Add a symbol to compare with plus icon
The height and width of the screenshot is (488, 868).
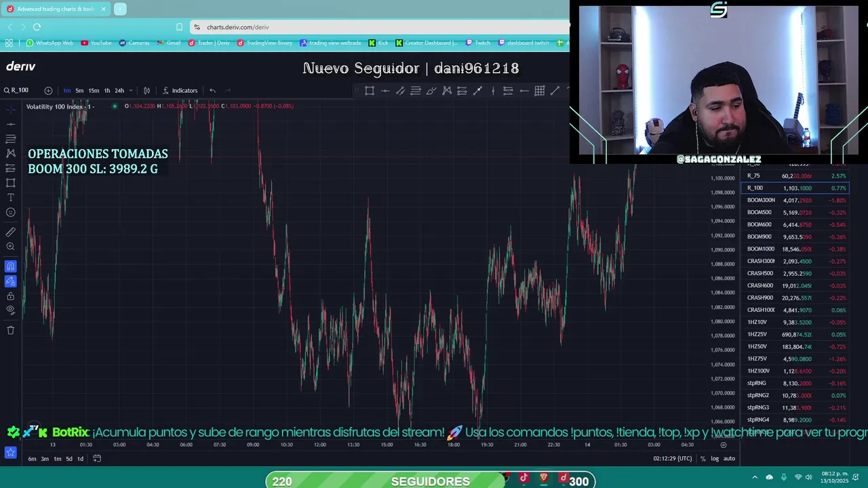pos(48,91)
